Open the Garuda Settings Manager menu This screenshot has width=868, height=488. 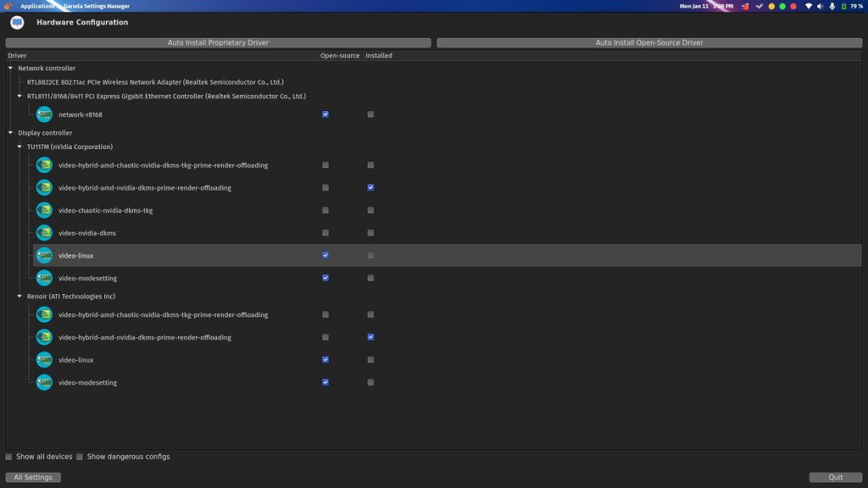click(96, 5)
